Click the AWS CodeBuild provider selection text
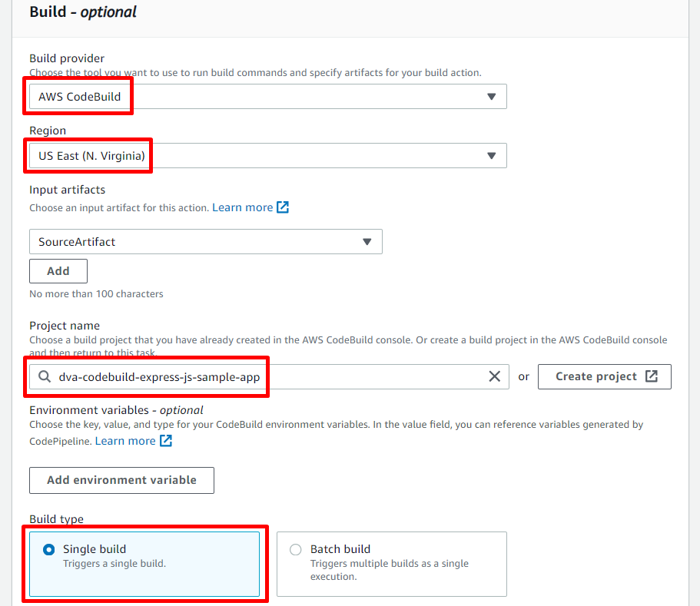Screen dimensions: 700x606 coord(79,96)
